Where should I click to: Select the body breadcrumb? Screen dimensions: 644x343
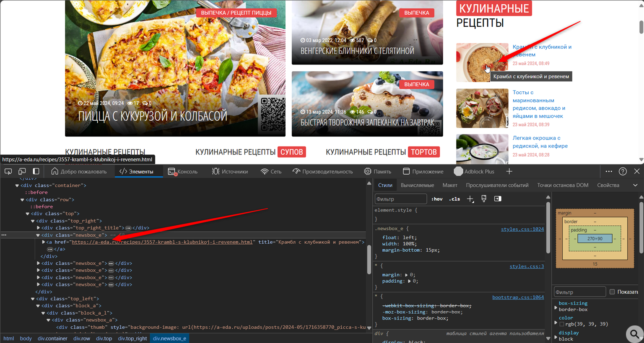(26, 338)
